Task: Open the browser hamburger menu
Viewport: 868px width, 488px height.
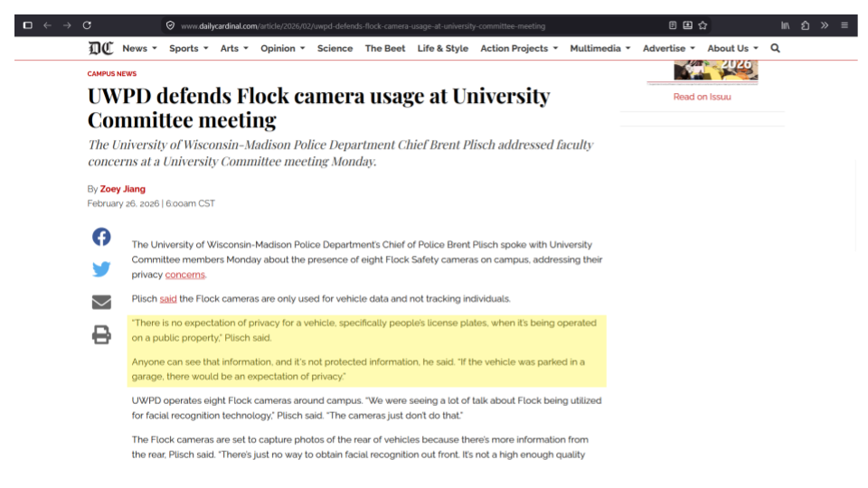Action: [844, 25]
